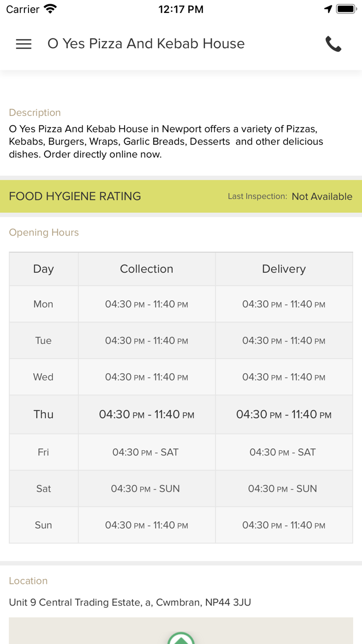Tap Saturday collection hours cell

pyautogui.click(x=145, y=489)
